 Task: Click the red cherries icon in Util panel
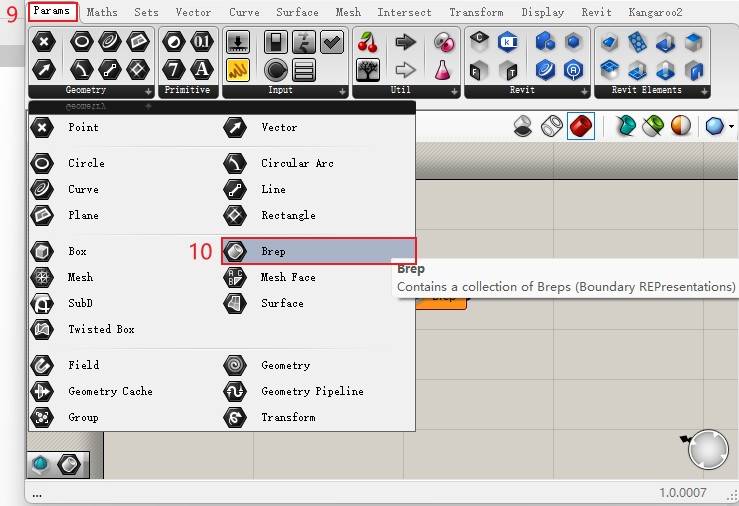point(368,42)
